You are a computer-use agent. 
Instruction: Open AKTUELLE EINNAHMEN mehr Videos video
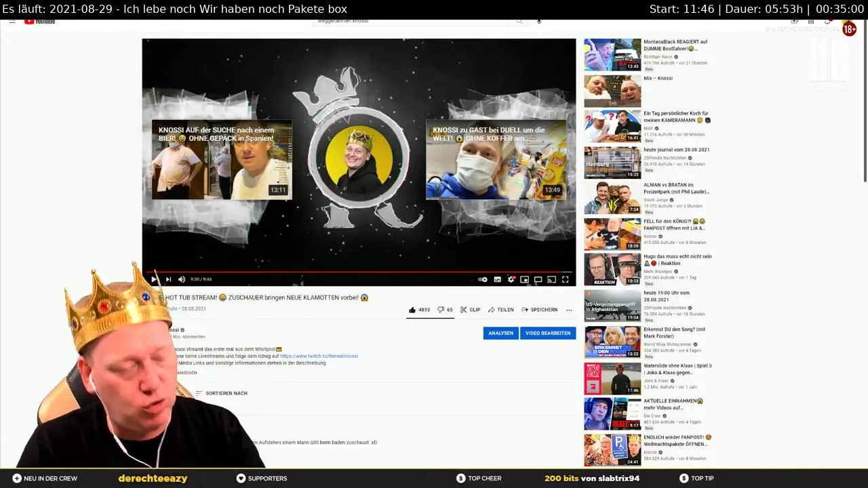612,414
